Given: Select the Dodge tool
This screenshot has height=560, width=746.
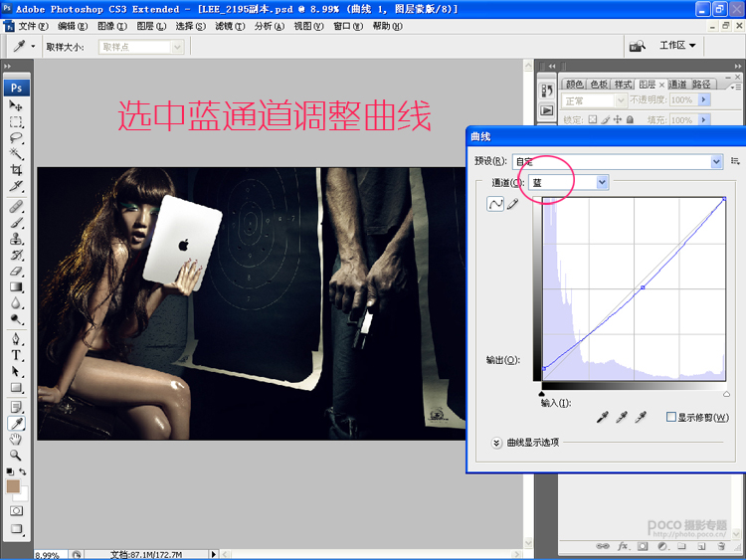Looking at the screenshot, I should 16,319.
